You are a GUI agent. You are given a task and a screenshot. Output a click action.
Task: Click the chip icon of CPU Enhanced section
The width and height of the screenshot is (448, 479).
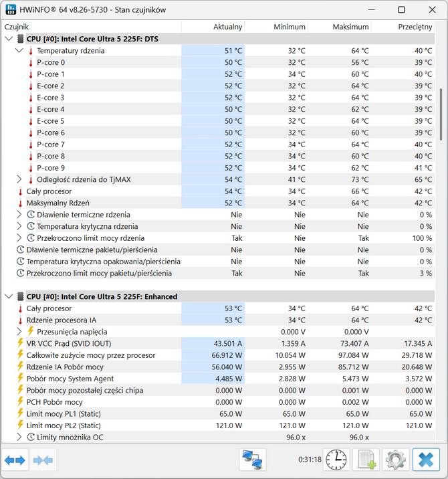click(21, 296)
